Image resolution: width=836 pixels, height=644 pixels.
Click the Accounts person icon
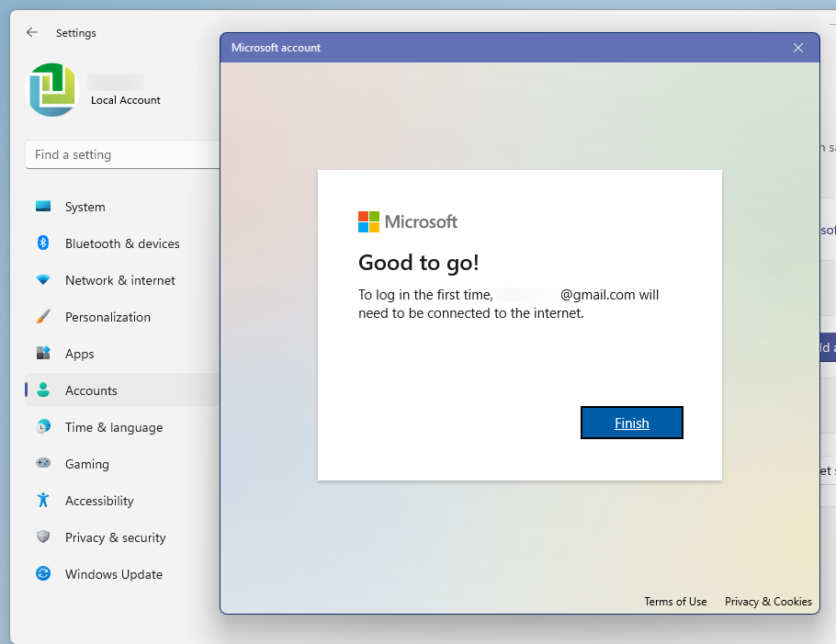click(x=43, y=390)
